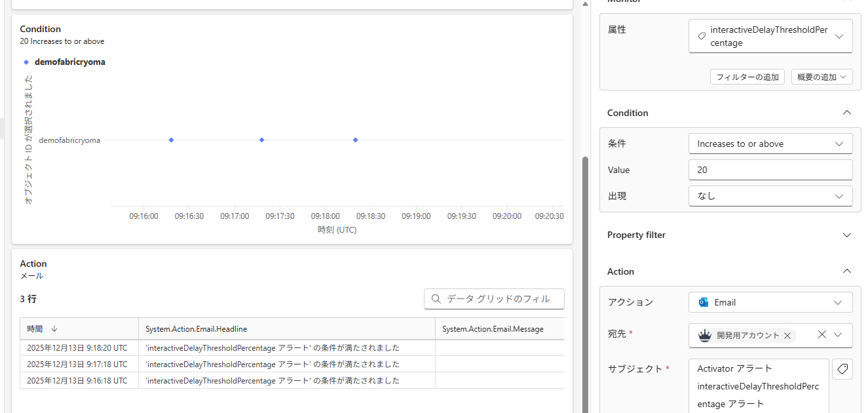Click the 3 行 row count text
This screenshot has width=868, height=413.
tap(28, 299)
